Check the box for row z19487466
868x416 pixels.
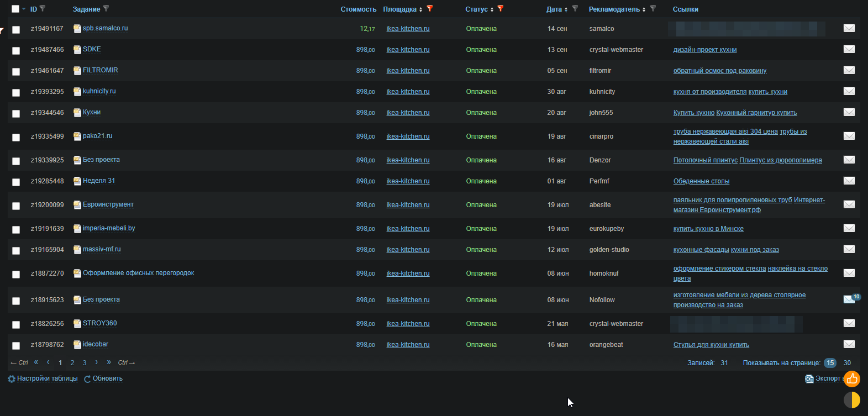point(16,51)
